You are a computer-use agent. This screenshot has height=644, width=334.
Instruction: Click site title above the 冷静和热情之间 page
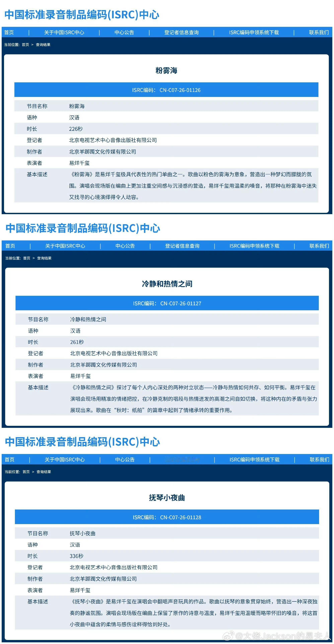click(x=83, y=228)
